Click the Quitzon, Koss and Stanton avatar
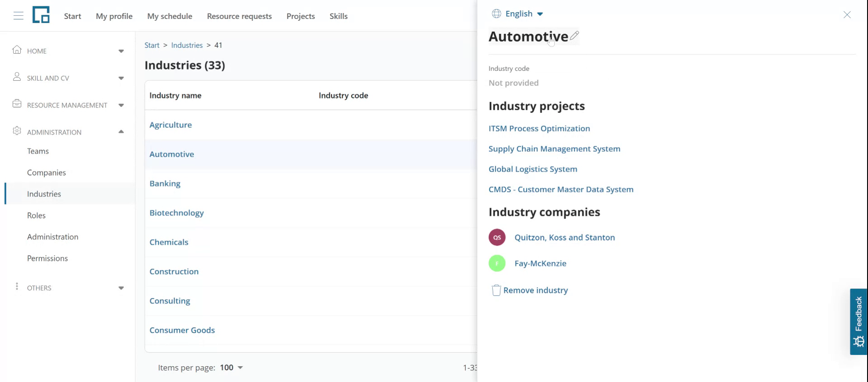The width and height of the screenshot is (868, 382). coord(497,237)
